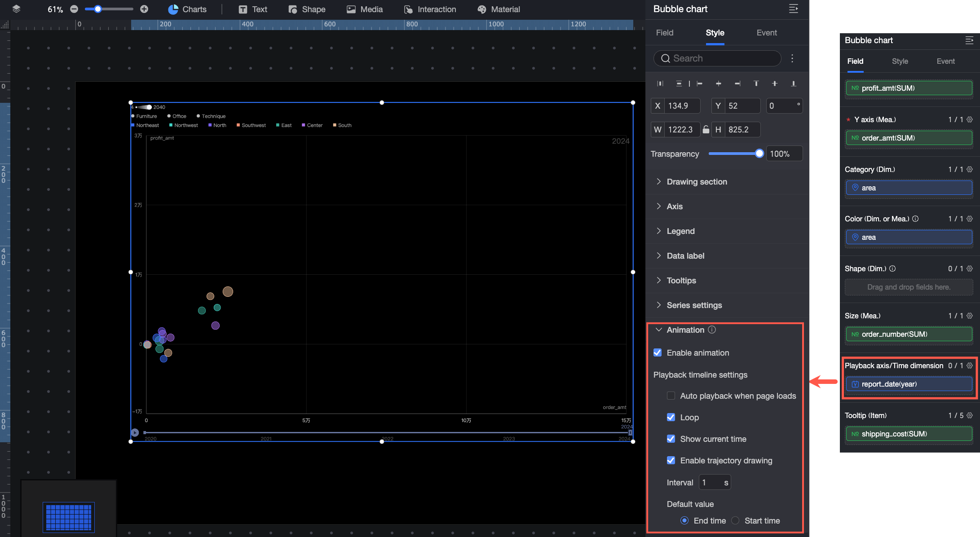Viewport: 980px width, 537px height.
Task: Select the order_number(SUM) size field
Action: (x=909, y=334)
